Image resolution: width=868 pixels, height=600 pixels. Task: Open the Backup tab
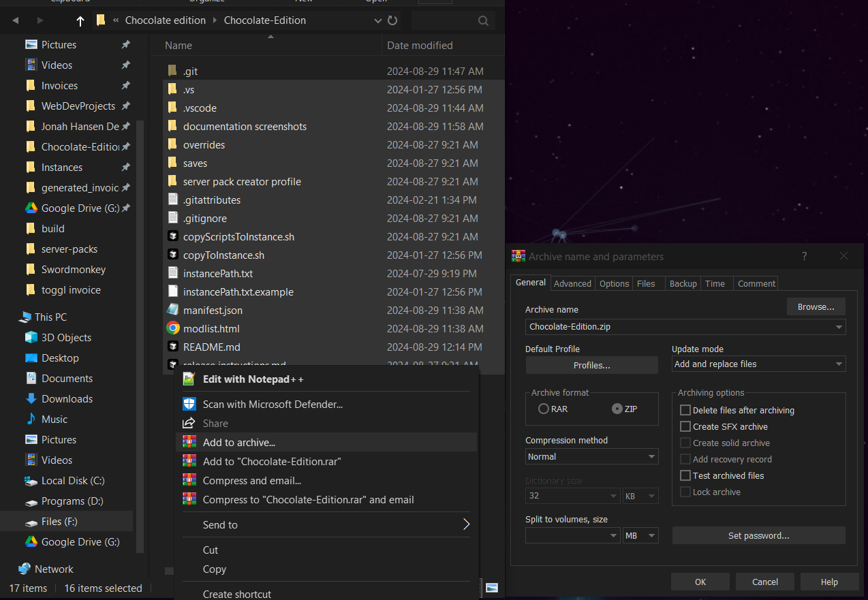click(683, 283)
